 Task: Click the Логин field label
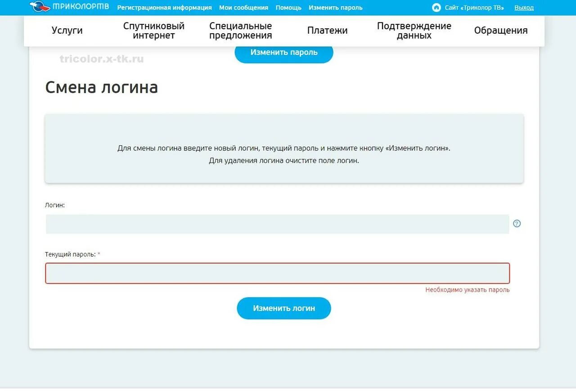pos(55,205)
